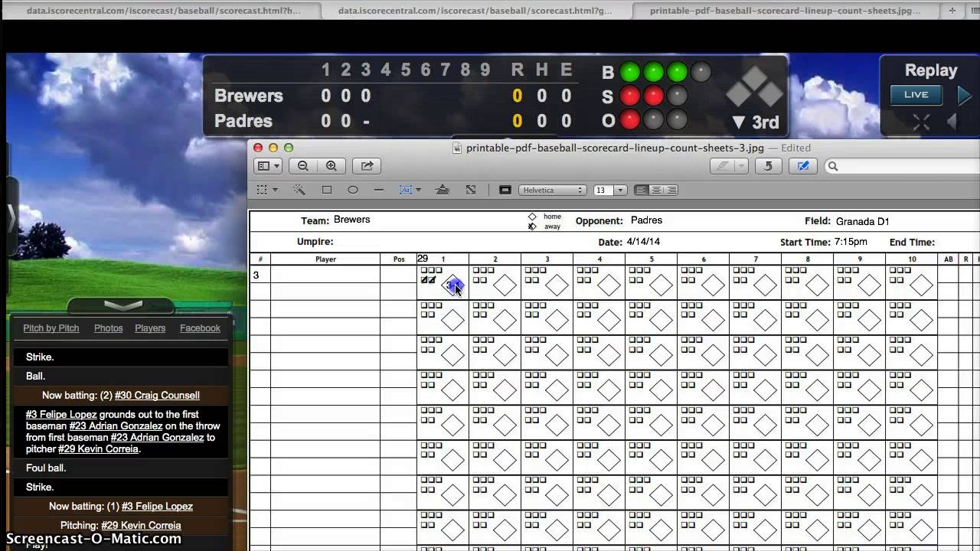Toggle the Edit markup toolbar button

pos(803,166)
